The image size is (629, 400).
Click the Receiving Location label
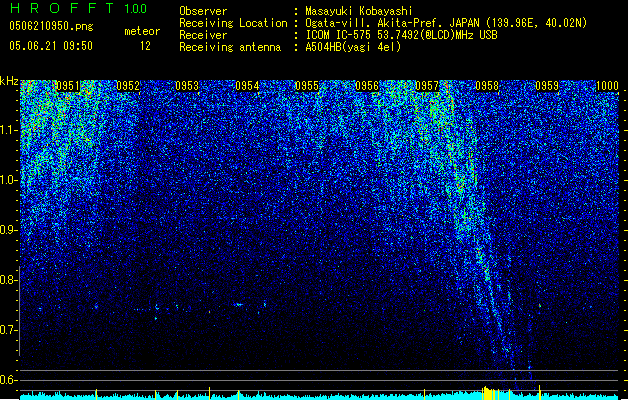coord(233,23)
